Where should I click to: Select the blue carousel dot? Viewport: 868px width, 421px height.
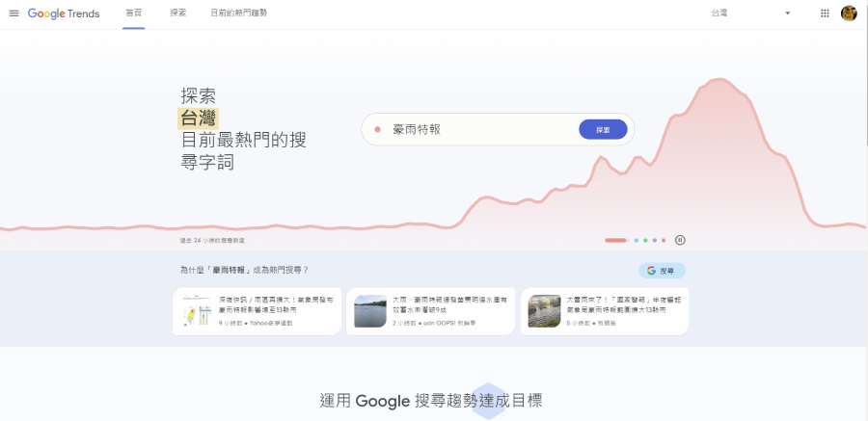[x=637, y=240]
